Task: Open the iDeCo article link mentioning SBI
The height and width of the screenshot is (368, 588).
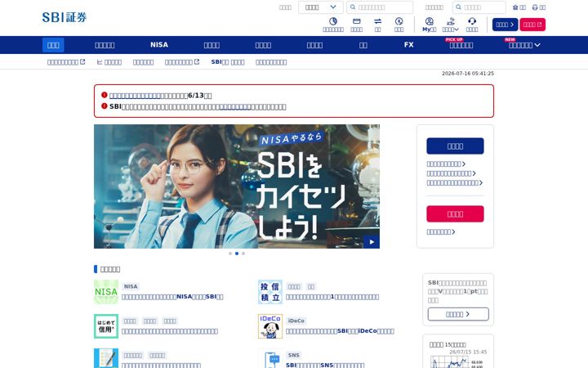Action: coord(340,331)
